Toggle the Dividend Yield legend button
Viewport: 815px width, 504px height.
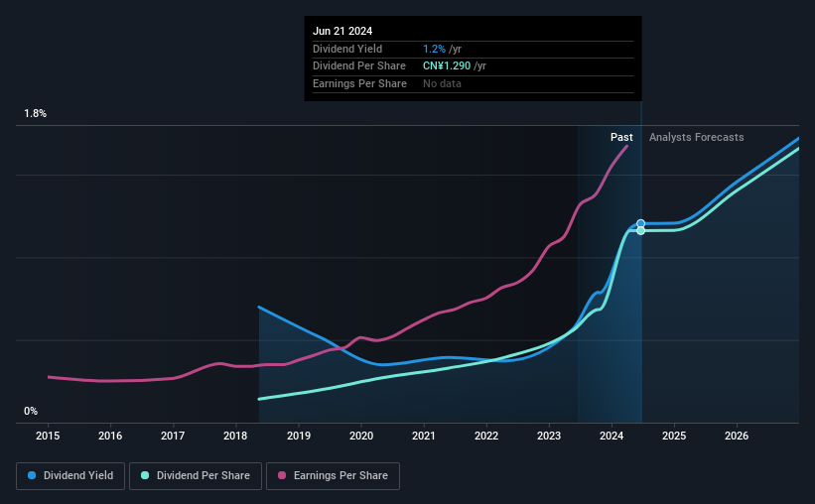(70, 476)
